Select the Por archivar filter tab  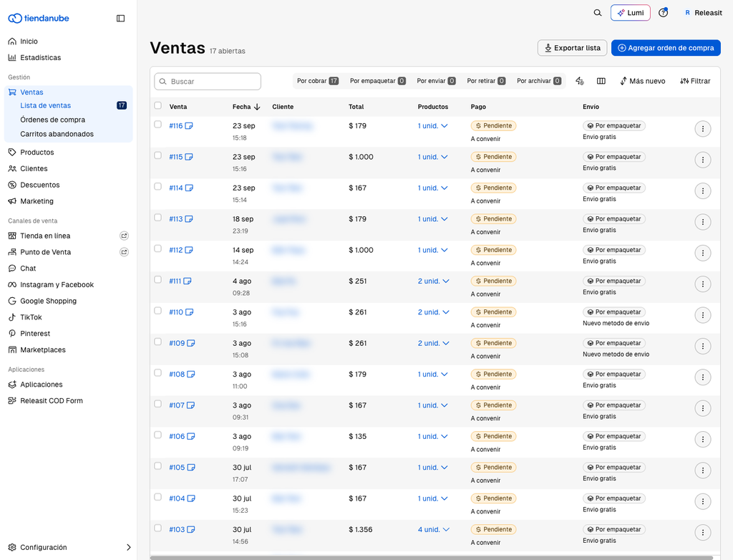[539, 81]
